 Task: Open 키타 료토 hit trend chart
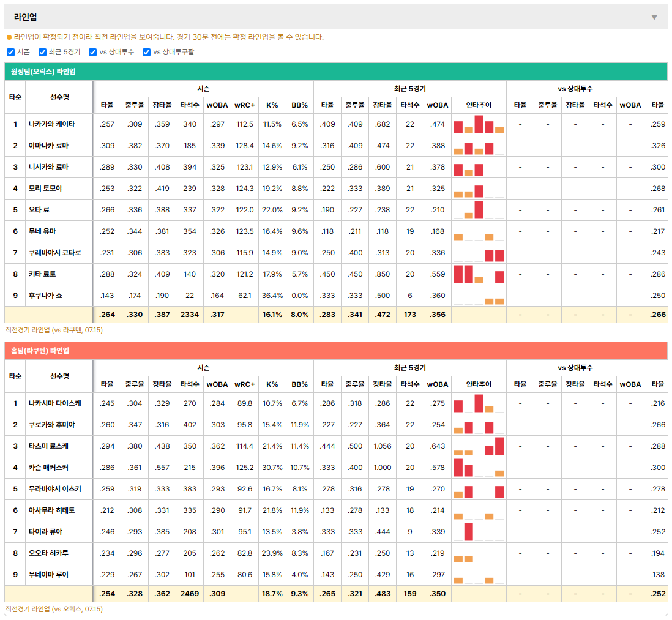click(x=479, y=274)
